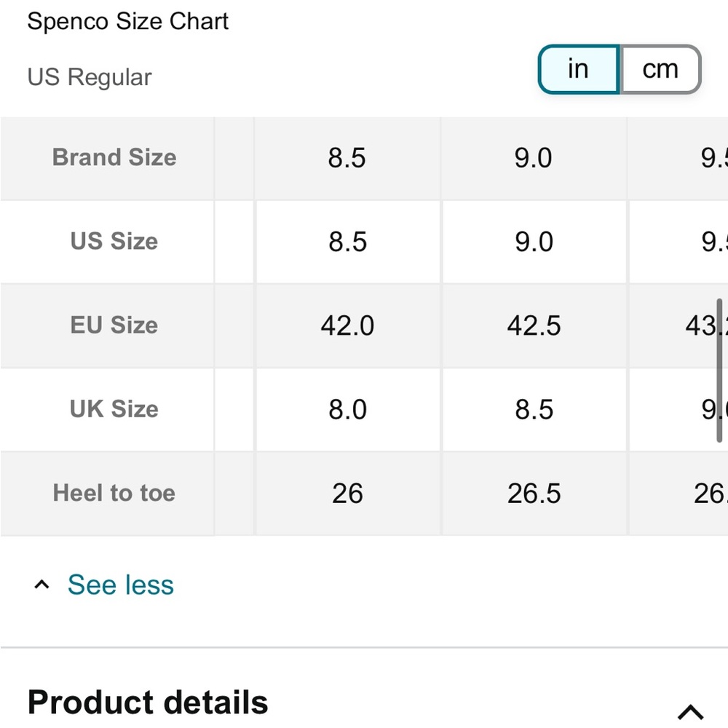Click the 26.5 heel to toe cell
Screen dimensions: 728x728
click(534, 493)
